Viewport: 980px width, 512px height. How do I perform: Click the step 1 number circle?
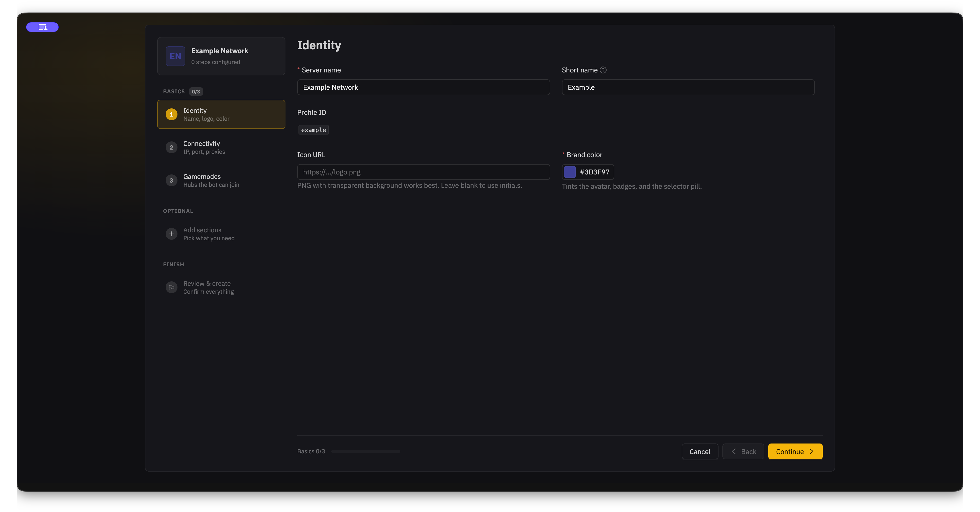pos(171,115)
